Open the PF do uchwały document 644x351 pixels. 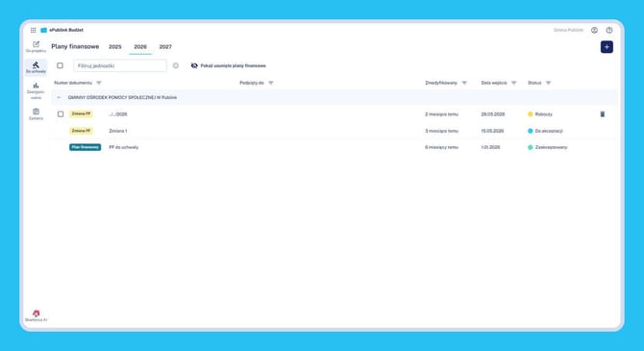pyautogui.click(x=124, y=147)
